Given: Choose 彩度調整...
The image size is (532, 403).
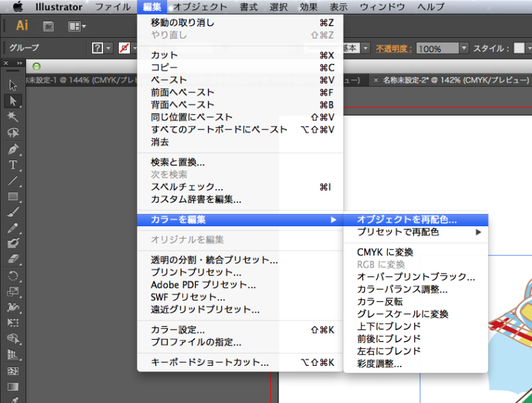Looking at the screenshot, I should tap(416, 364).
